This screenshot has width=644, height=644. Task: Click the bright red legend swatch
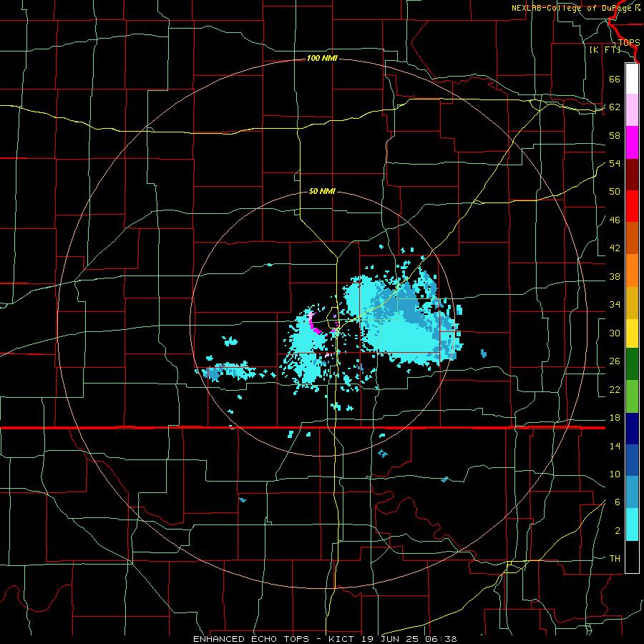tap(632, 206)
